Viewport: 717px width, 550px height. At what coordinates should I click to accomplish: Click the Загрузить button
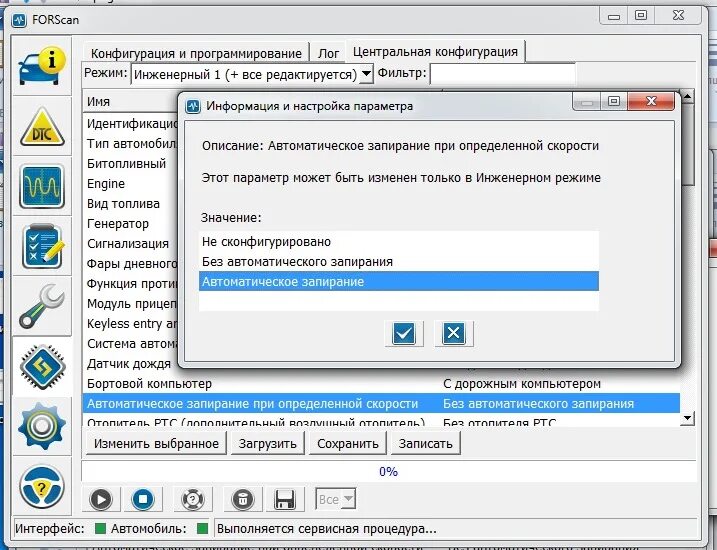coord(268,443)
